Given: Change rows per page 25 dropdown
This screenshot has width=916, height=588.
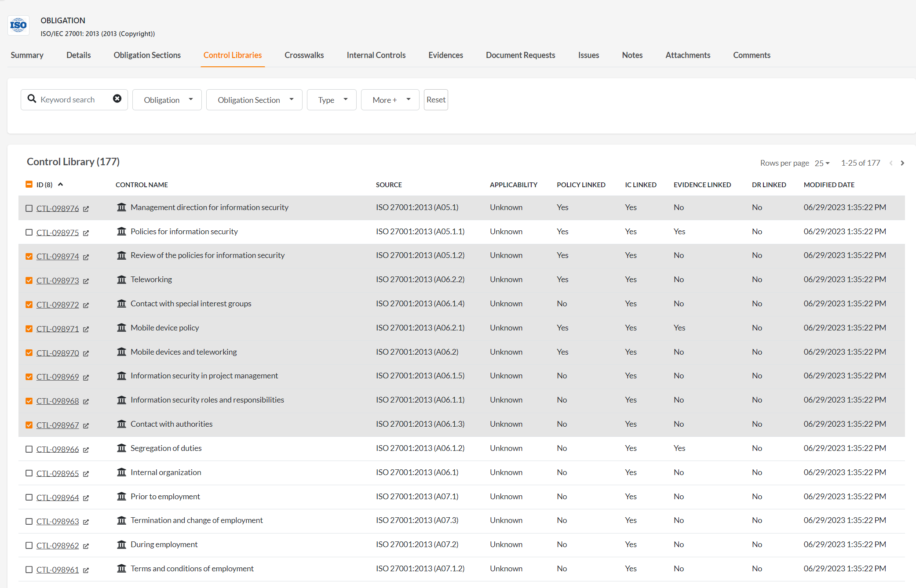Looking at the screenshot, I should pyautogui.click(x=821, y=163).
